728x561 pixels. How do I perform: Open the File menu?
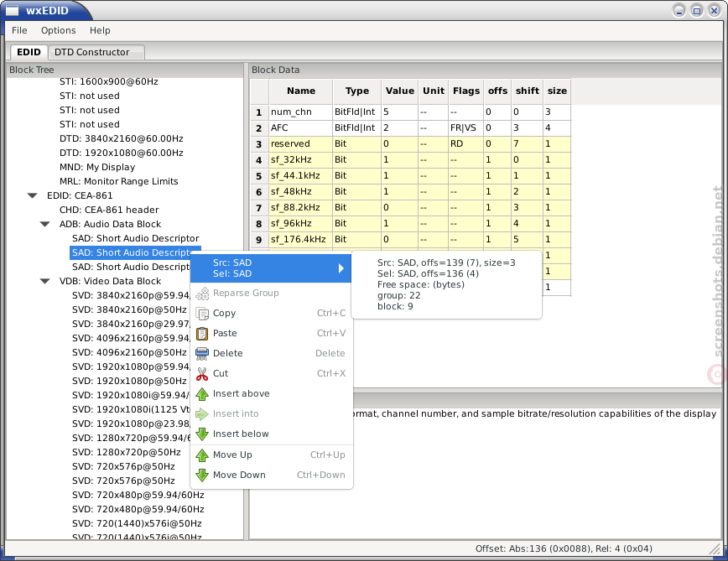coord(19,30)
